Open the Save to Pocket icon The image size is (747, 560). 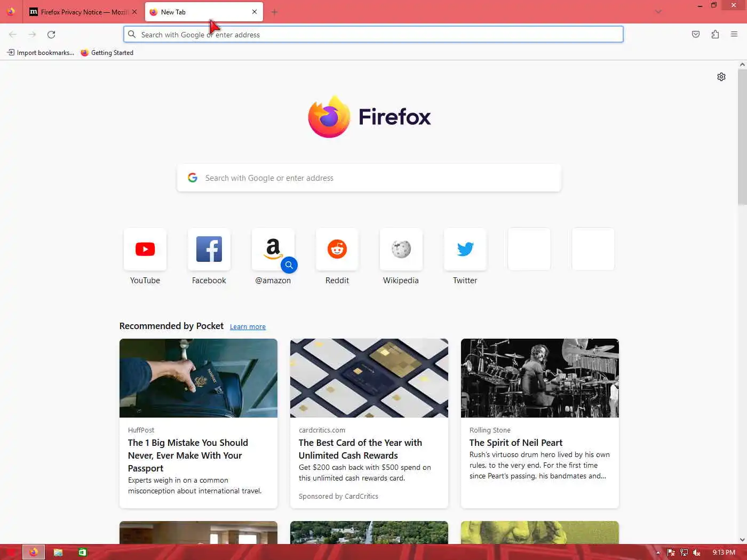(x=696, y=35)
